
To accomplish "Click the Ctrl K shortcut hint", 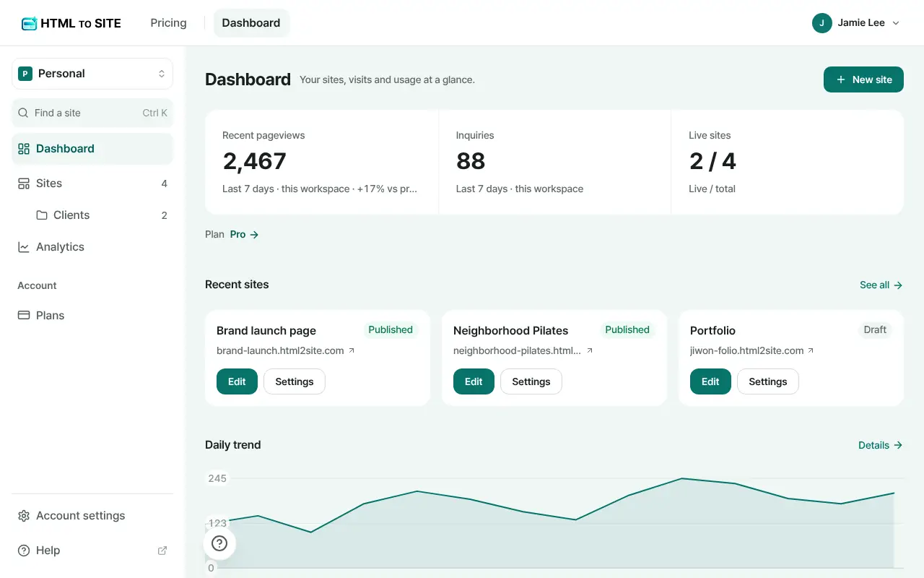I will tap(154, 113).
